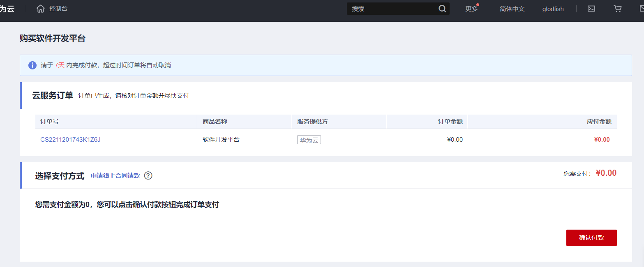644x267 pixels.
Task: Click the 订单号 column header
Action: pos(50,122)
